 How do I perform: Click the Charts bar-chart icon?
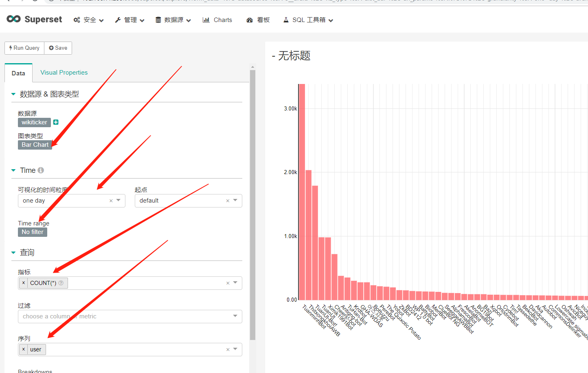coord(206,20)
